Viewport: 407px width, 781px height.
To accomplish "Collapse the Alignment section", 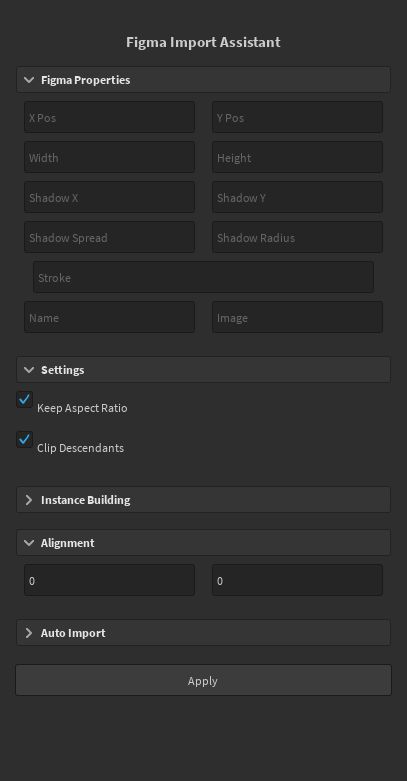I will (203, 542).
